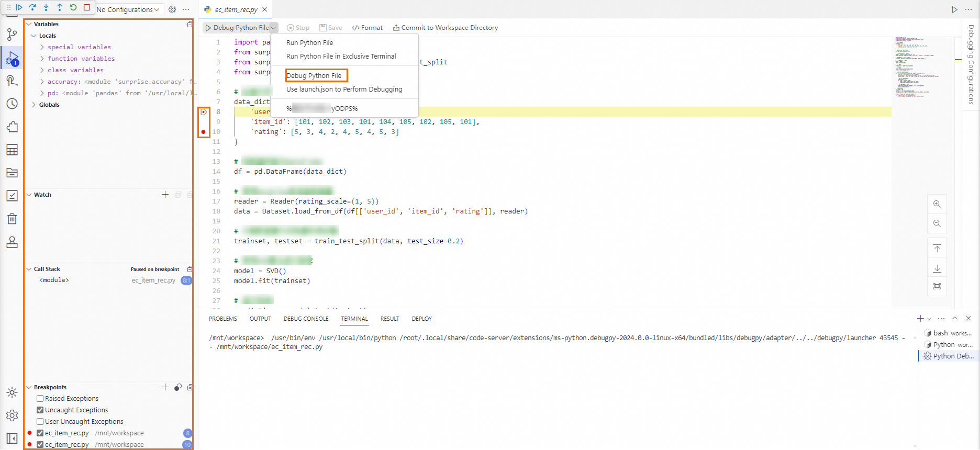Zoom out using magnifier minus icon
The height and width of the screenshot is (450, 980).
point(937,223)
